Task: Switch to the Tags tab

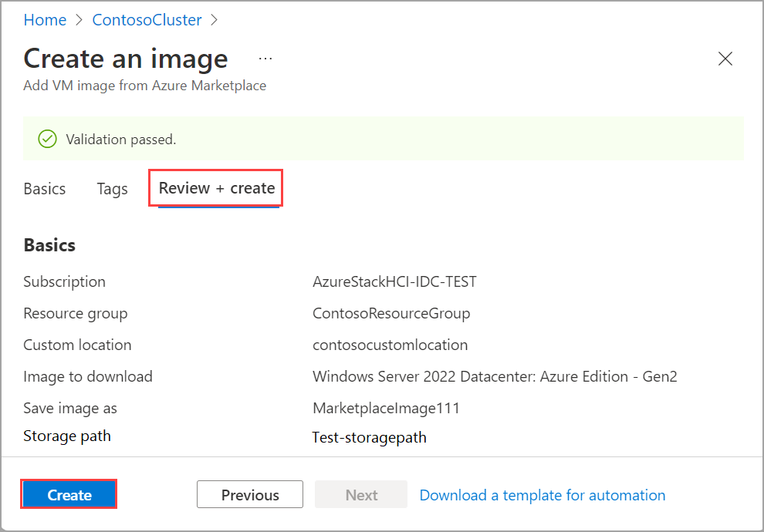Action: coord(113,189)
